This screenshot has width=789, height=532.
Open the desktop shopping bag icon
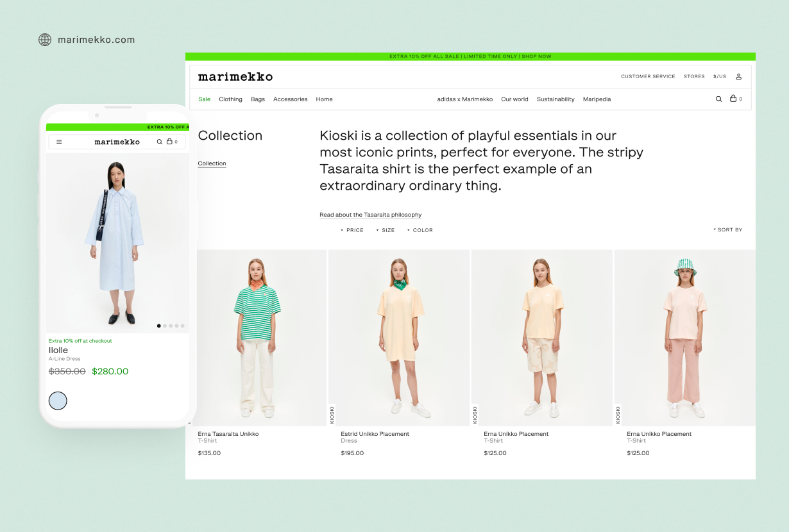[733, 99]
